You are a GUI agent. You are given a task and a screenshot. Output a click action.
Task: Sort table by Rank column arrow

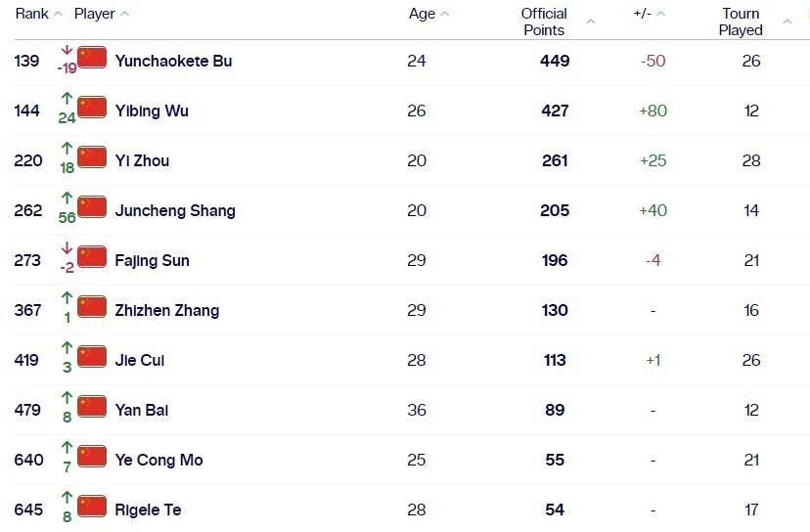(x=58, y=14)
